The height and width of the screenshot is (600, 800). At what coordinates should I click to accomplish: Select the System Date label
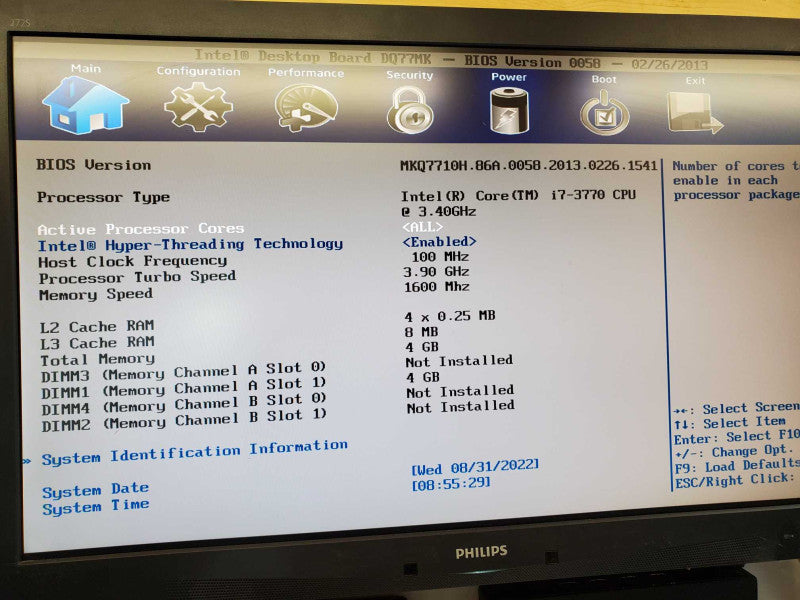95,490
